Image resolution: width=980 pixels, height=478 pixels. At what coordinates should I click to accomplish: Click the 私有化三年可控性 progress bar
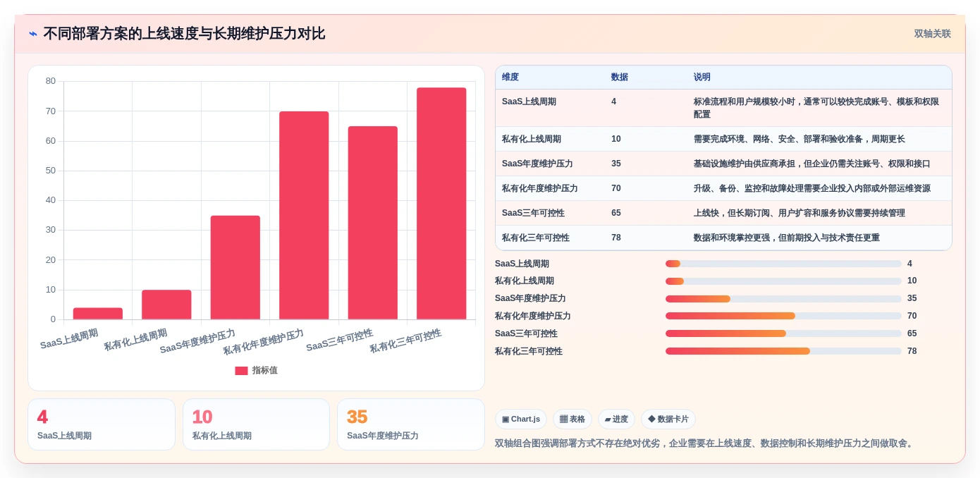pyautogui.click(x=783, y=351)
